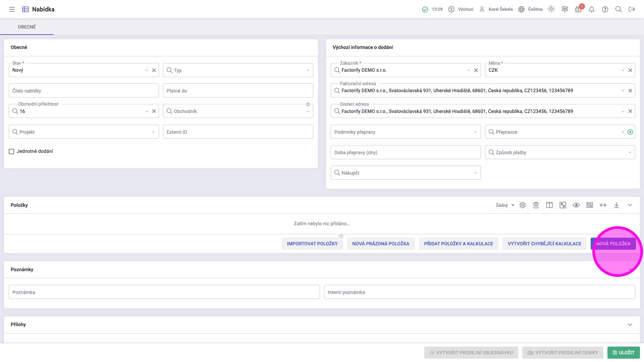Expand the Přílohy section chevron
Image resolution: width=644 pixels, height=362 pixels.
(630, 324)
